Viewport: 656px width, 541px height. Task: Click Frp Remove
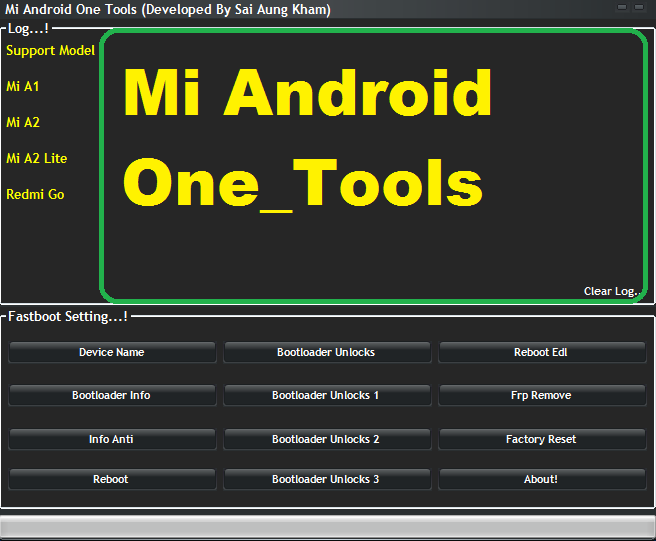coord(542,395)
